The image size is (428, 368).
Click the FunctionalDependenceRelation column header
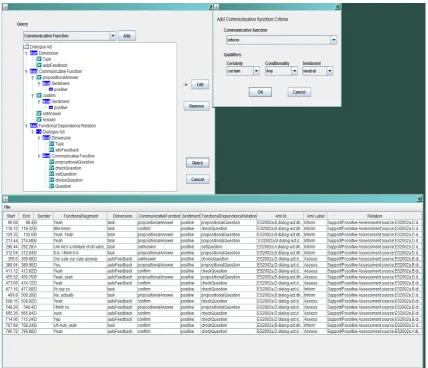[x=229, y=216]
